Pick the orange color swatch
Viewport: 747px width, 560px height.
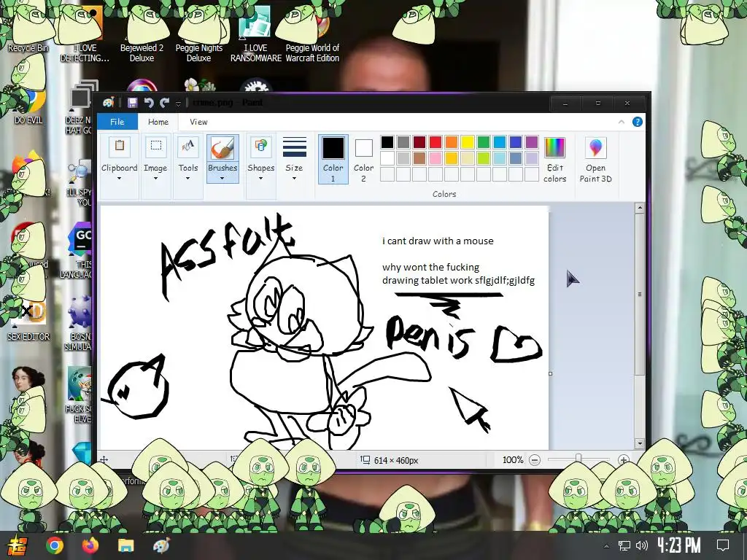[452, 142]
